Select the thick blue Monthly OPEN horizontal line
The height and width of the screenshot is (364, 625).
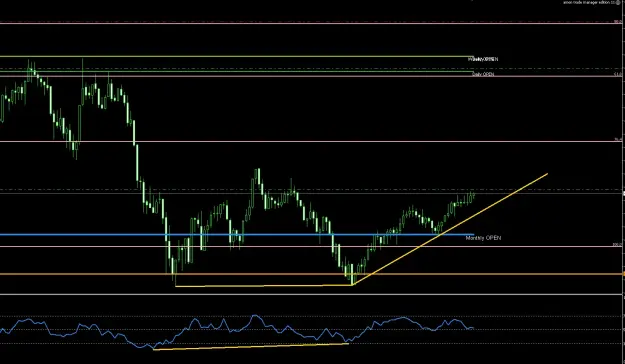(x=237, y=234)
